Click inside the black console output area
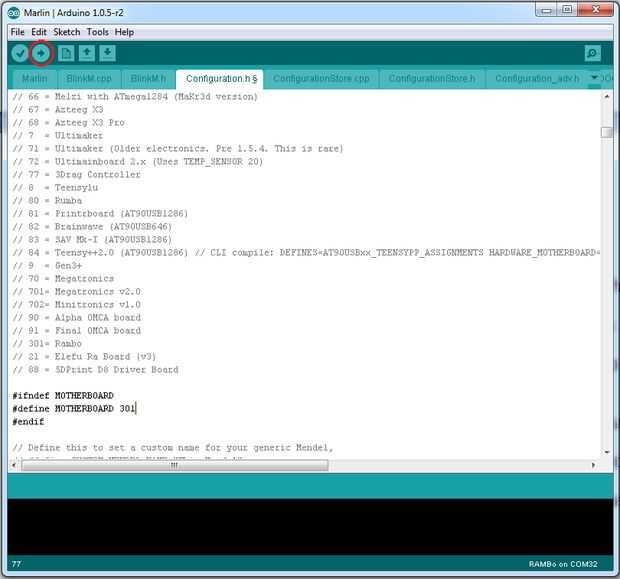620x579 pixels. pyautogui.click(x=310, y=527)
